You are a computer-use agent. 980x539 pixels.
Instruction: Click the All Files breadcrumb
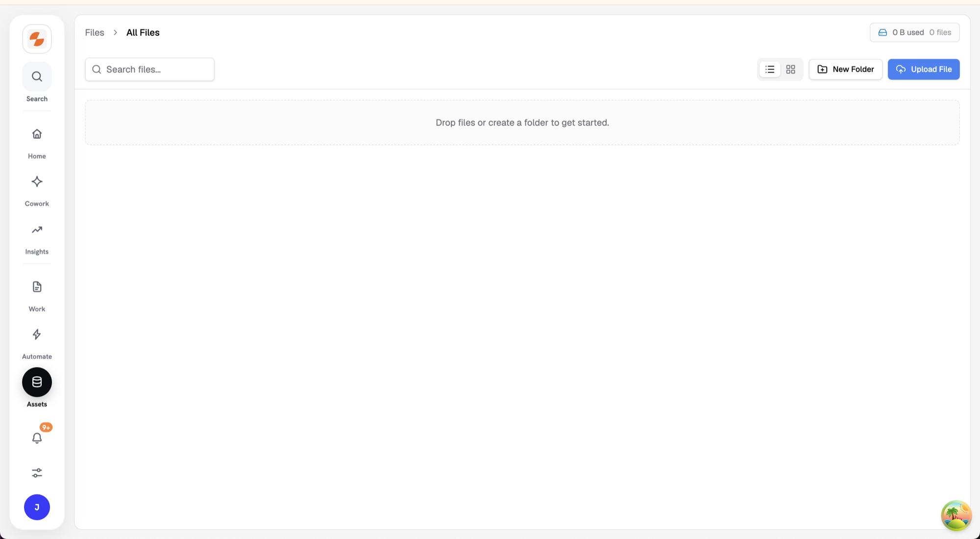click(143, 32)
